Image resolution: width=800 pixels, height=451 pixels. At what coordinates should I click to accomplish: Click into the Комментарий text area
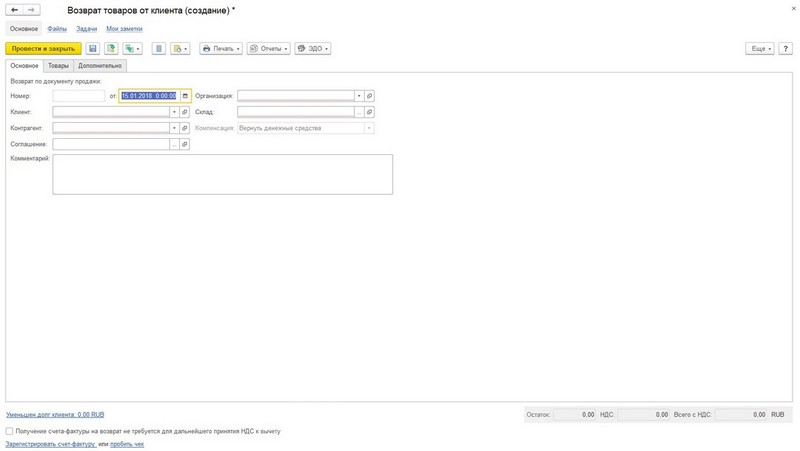[222, 174]
